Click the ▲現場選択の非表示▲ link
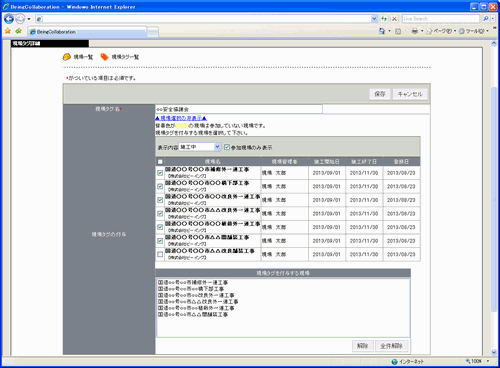 [181, 118]
